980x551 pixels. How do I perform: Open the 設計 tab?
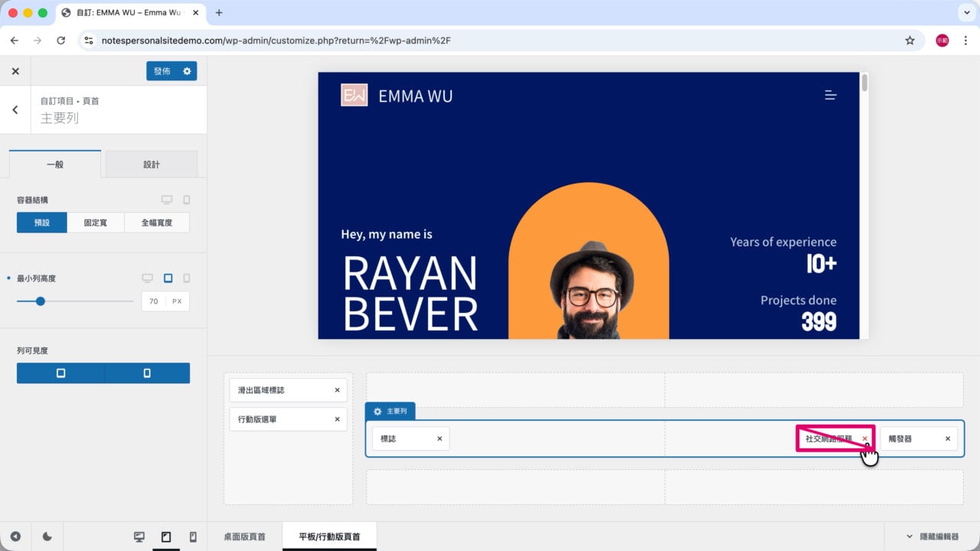click(152, 165)
